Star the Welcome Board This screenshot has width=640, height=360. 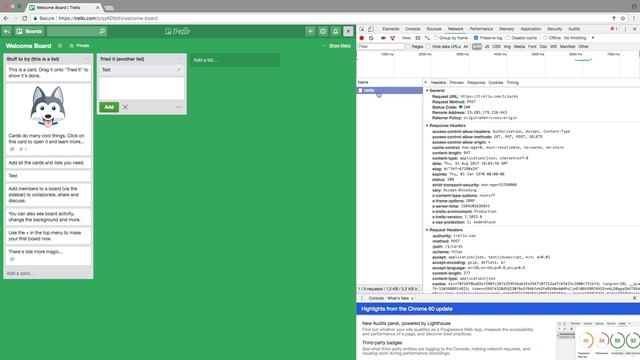[x=60, y=46]
